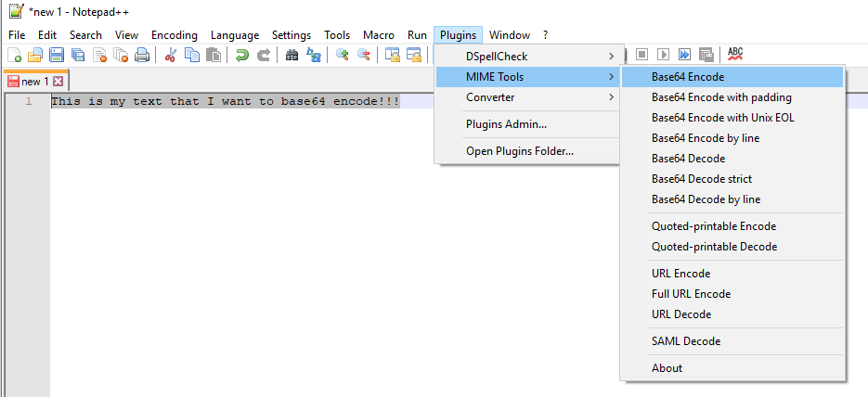The width and height of the screenshot is (868, 397).
Task: Click the Copy icon in toolbar
Action: coord(192,55)
